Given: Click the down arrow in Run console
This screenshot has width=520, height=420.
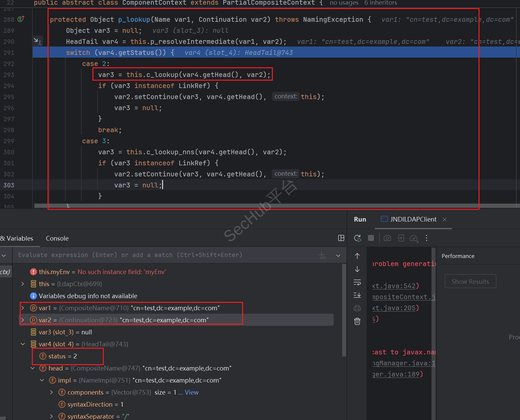Looking at the screenshot, I should 357,269.
